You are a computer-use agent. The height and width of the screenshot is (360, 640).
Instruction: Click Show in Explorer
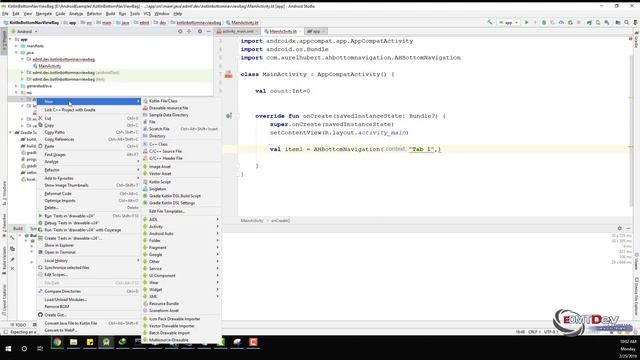point(89,245)
